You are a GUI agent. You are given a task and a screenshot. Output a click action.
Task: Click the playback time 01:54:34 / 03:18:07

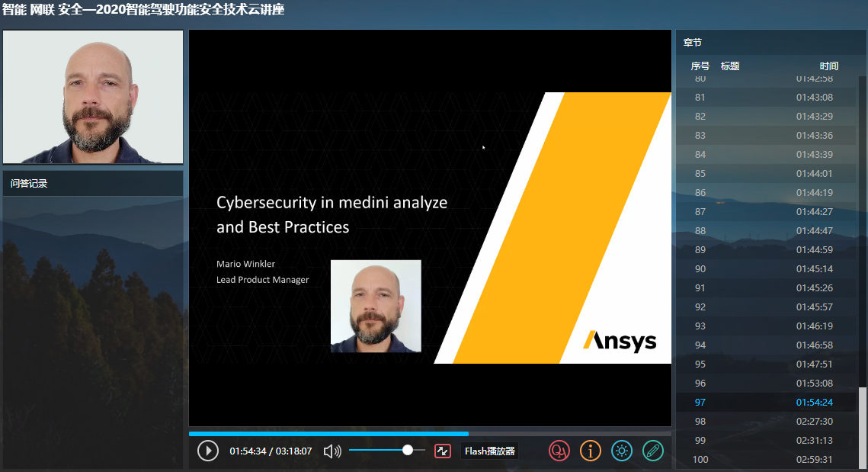coord(271,451)
